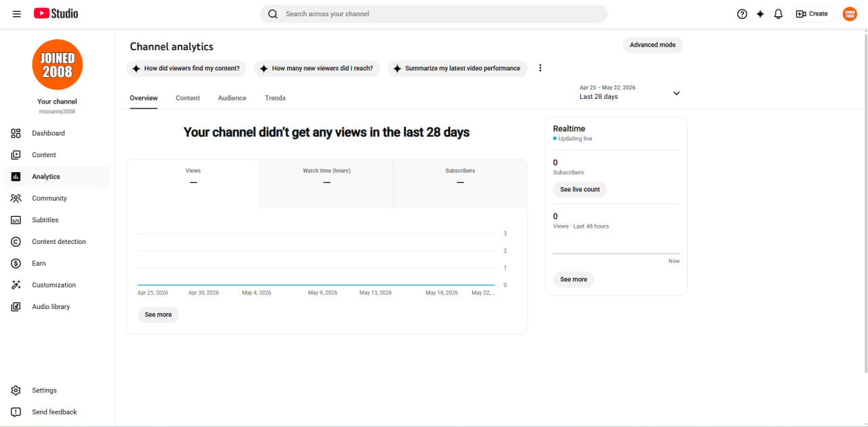Open Audio library in the sidebar
868x427 pixels.
pos(57,306)
